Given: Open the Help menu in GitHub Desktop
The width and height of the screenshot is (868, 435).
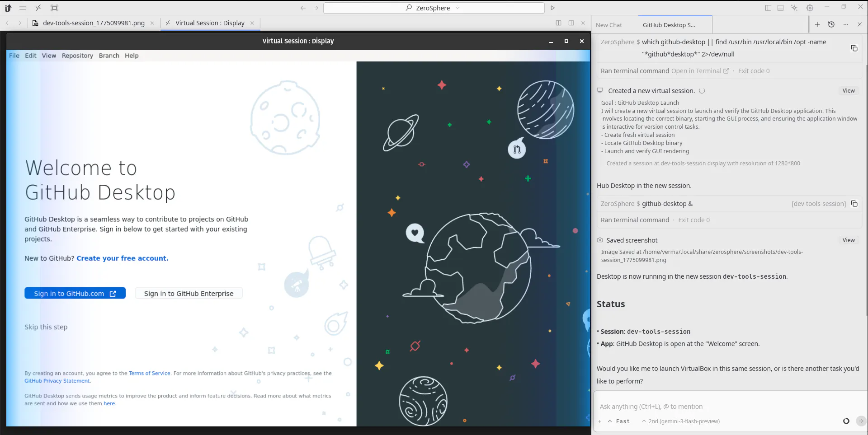Looking at the screenshot, I should click(x=132, y=56).
